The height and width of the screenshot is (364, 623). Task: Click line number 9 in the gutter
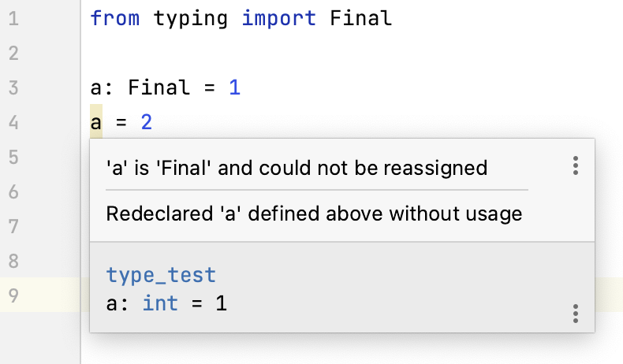(x=13, y=295)
